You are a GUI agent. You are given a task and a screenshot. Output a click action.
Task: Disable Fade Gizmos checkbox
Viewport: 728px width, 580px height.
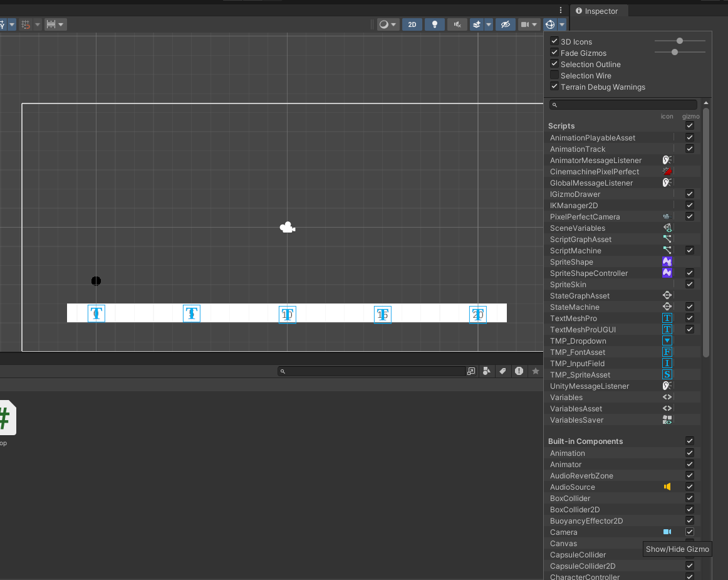[554, 53]
